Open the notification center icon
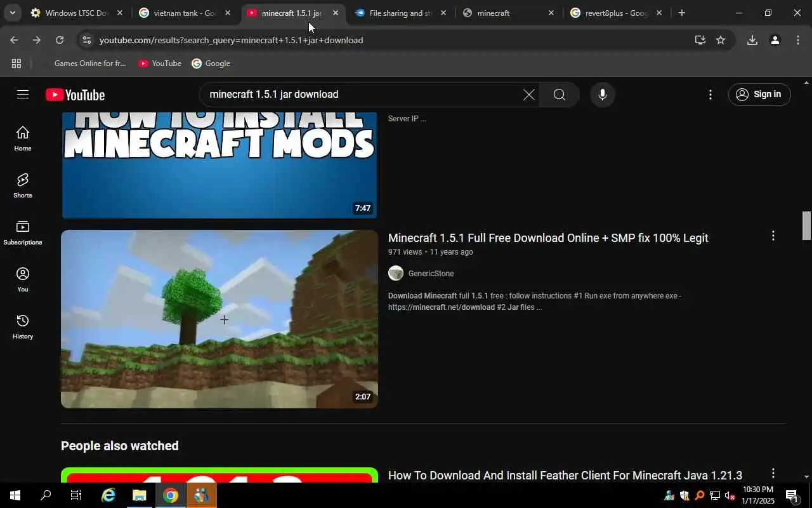This screenshot has height=508, width=812. pyautogui.click(x=792, y=496)
